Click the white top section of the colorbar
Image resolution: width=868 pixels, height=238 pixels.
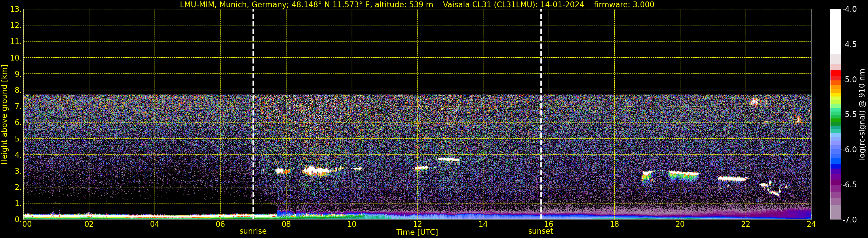click(835, 30)
